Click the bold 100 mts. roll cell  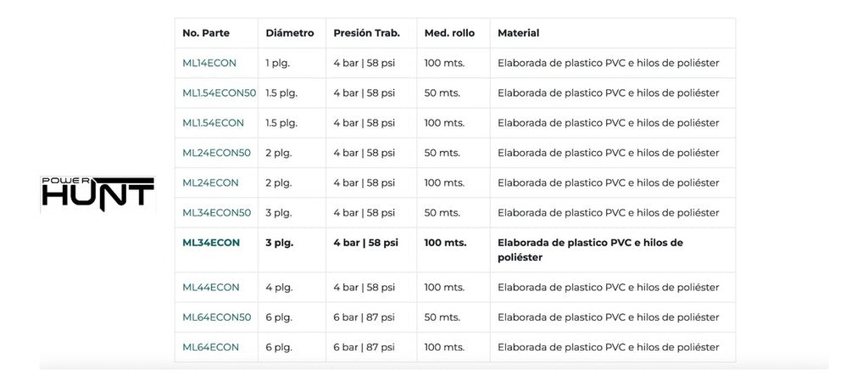445,243
